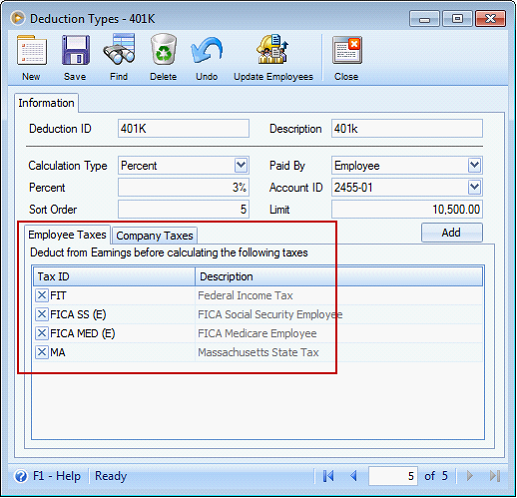The image size is (517, 498).
Task: Save the deduction type with floppy icon
Action: click(x=76, y=50)
